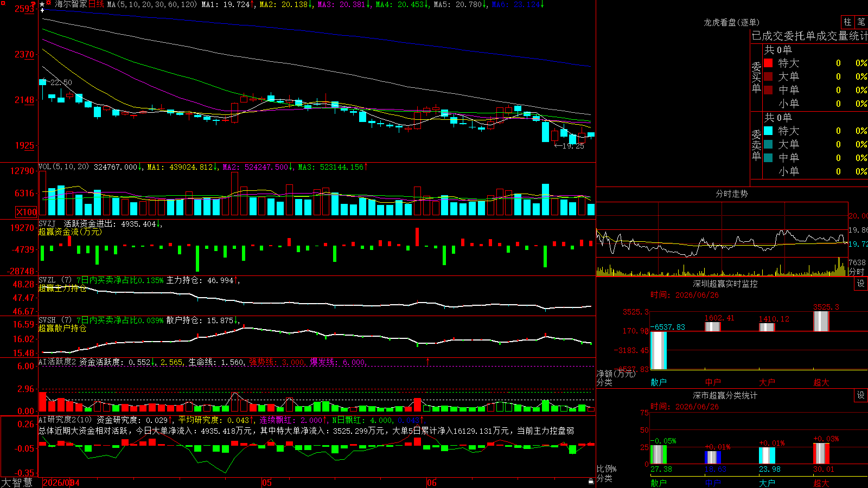
Task: Click the 散户持仓: 15.875 value
Action: (200, 320)
